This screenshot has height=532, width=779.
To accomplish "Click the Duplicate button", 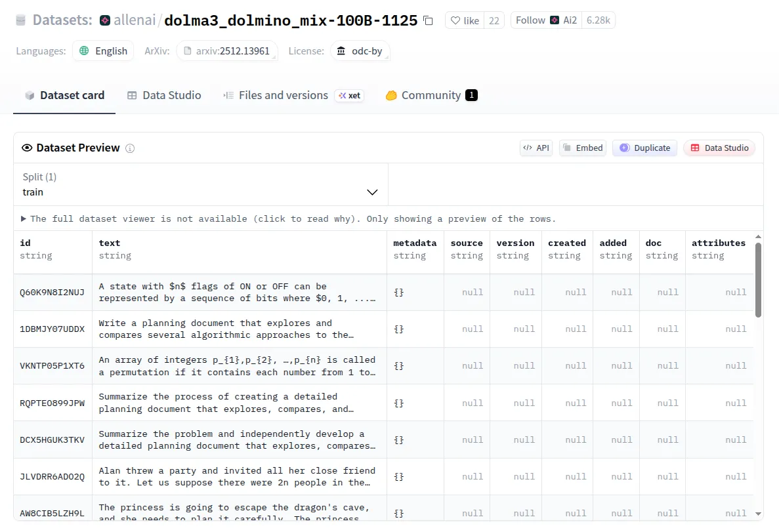I will click(645, 148).
